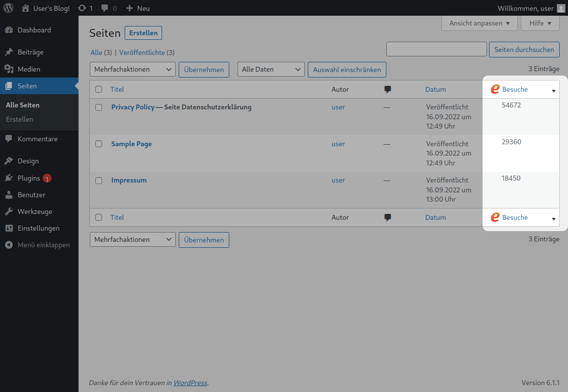The image size is (568, 392).
Task: Sort by Titel in table footer
Action: 117,217
